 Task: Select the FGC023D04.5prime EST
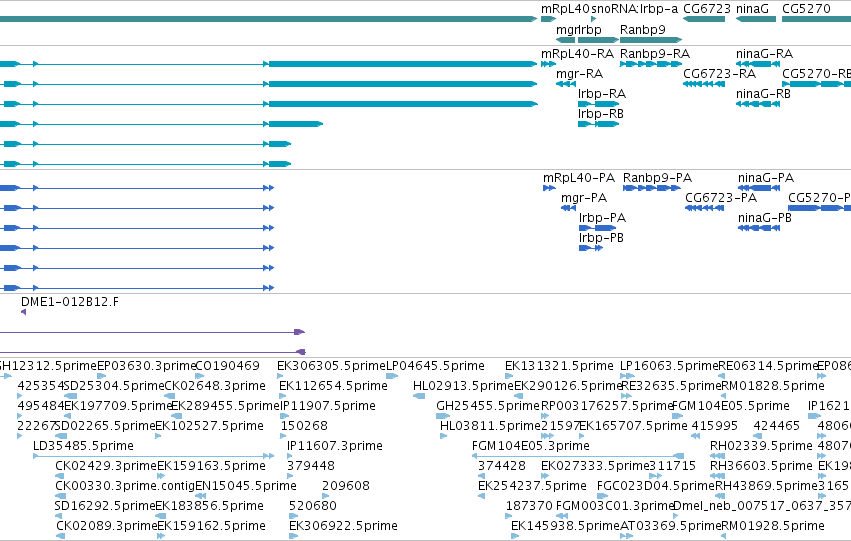pyautogui.click(x=602, y=497)
